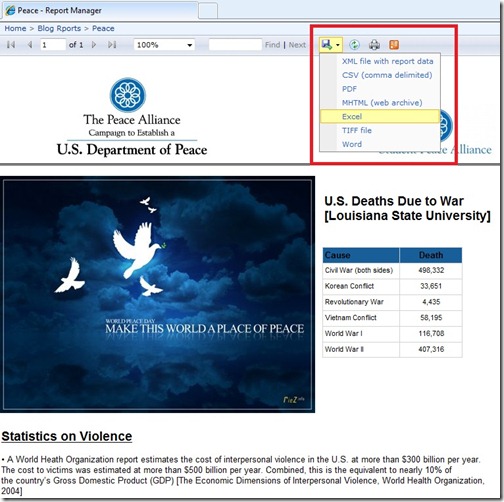Select the Korean Conflict cell
The width and height of the screenshot is (504, 502).
(x=361, y=286)
